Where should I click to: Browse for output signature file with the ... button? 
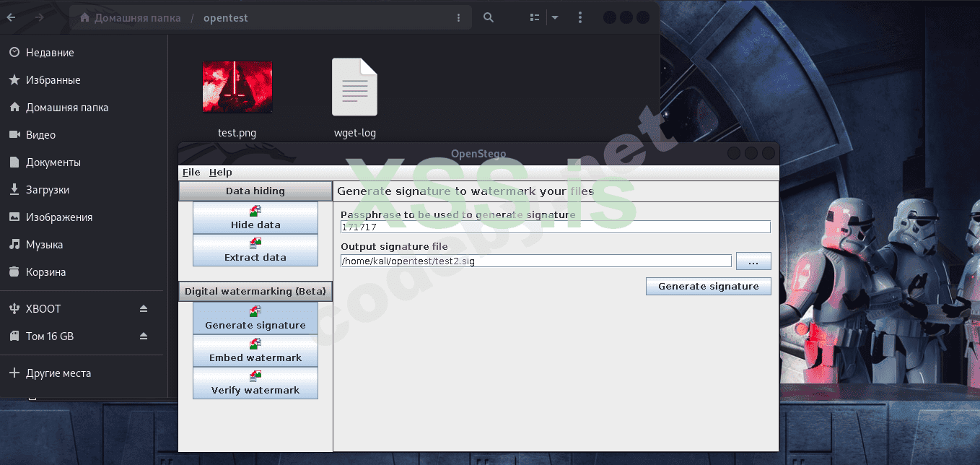tap(753, 261)
